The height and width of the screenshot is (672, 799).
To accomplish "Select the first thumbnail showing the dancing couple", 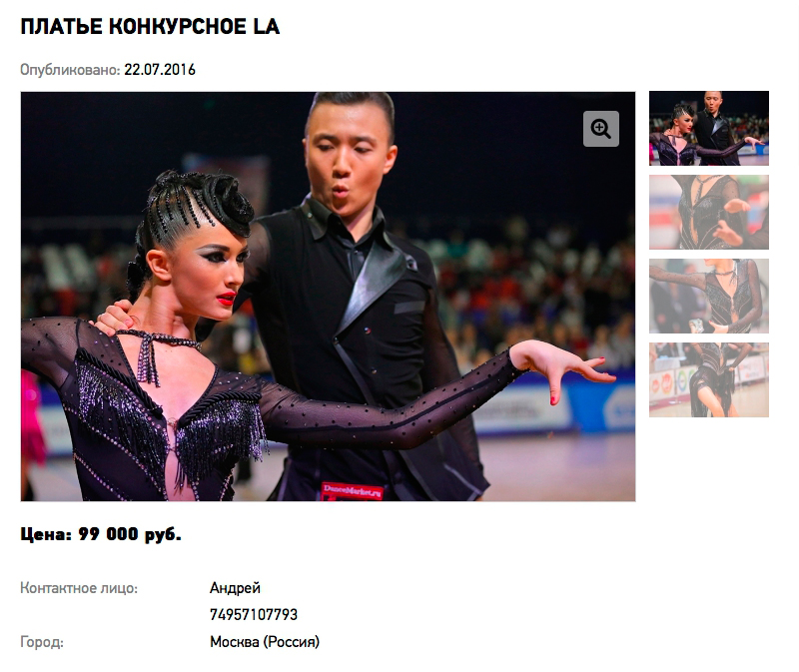I will pos(709,129).
